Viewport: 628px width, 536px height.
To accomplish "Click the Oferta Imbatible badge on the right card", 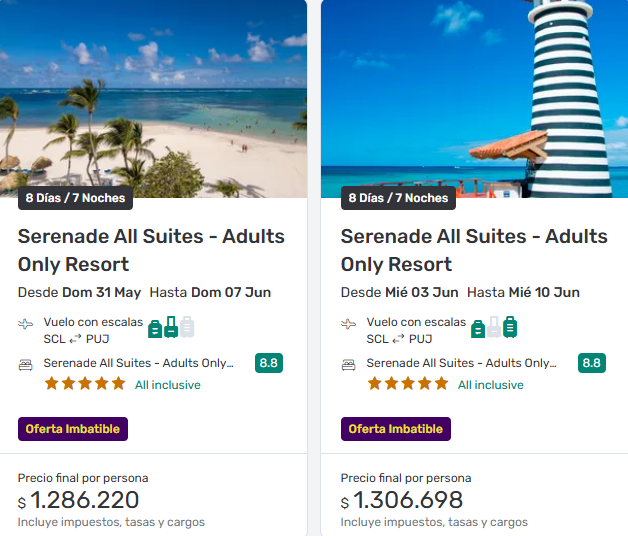I will click(x=396, y=429).
